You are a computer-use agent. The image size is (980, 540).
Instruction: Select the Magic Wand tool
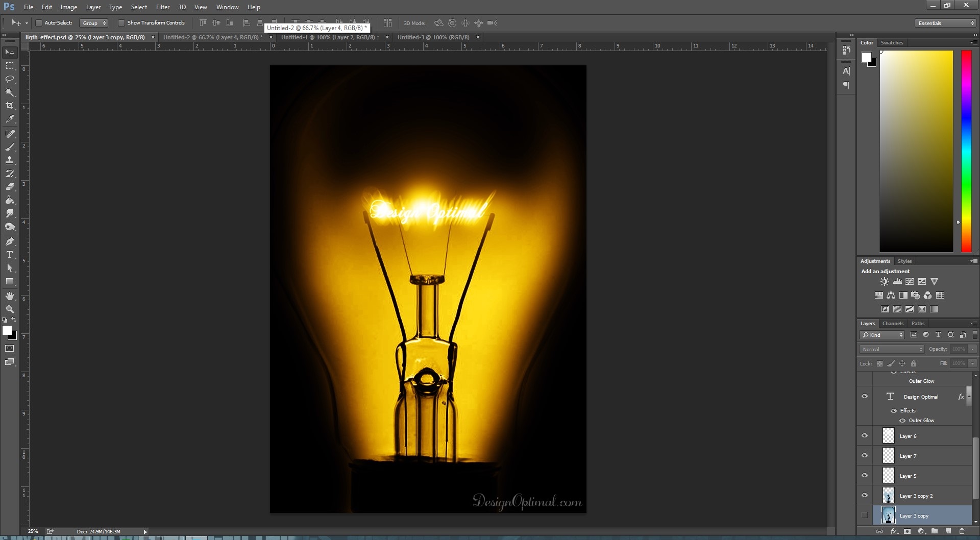pos(10,92)
